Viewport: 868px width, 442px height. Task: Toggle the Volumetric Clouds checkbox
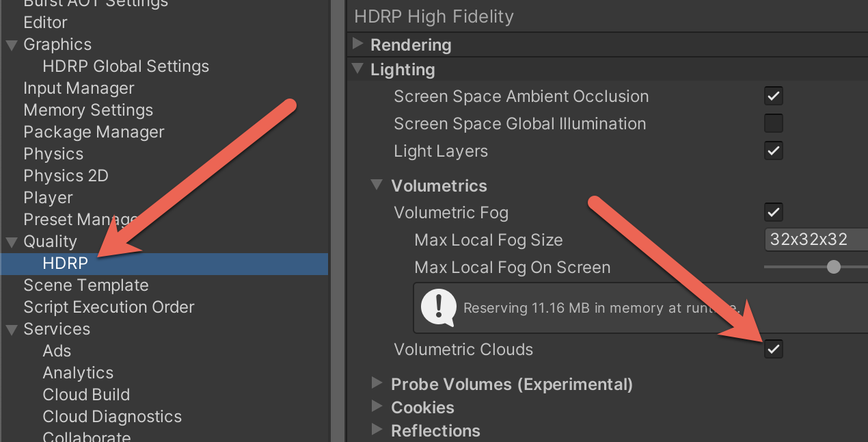773,350
